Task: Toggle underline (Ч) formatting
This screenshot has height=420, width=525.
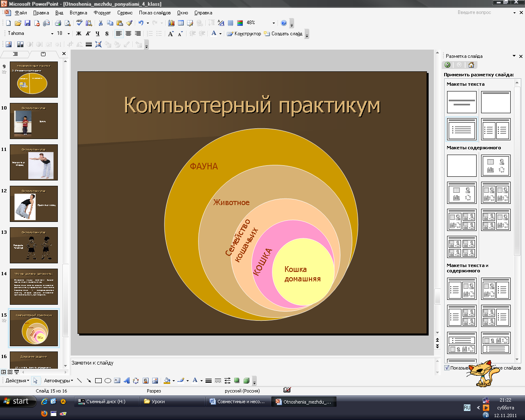Action: (x=98, y=34)
